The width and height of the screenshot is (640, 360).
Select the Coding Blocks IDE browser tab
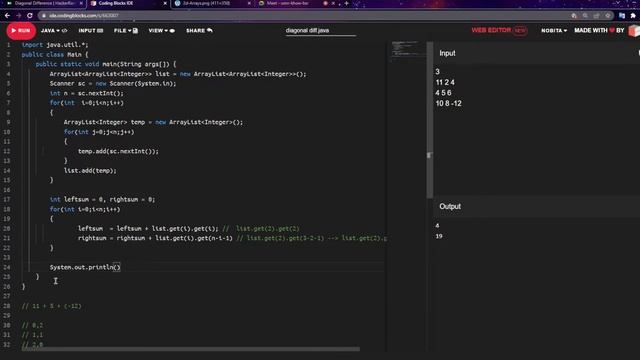pos(127,3)
